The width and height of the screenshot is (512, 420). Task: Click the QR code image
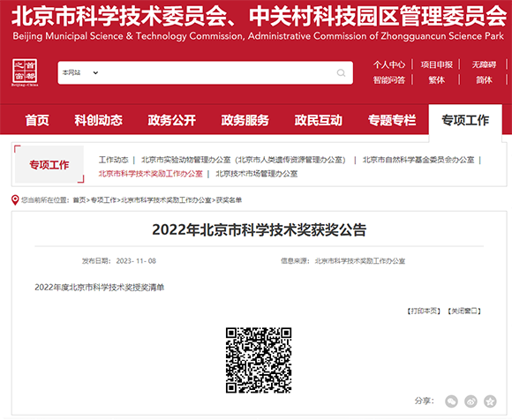(259, 360)
